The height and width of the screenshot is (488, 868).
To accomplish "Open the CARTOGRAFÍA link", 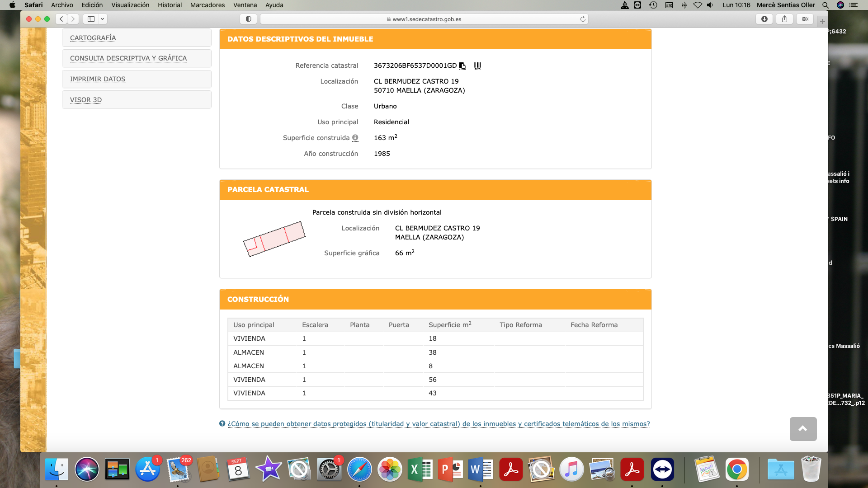I will click(x=93, y=38).
